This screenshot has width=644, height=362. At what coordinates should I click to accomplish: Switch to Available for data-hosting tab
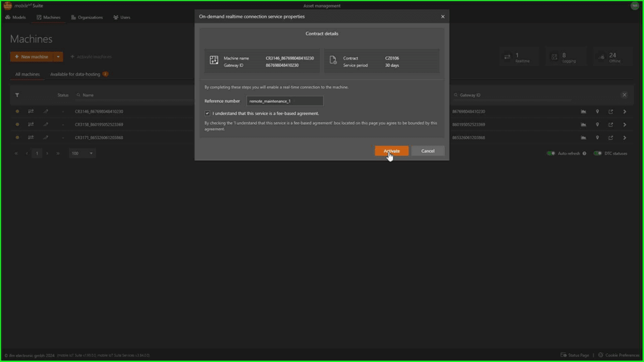click(x=75, y=74)
